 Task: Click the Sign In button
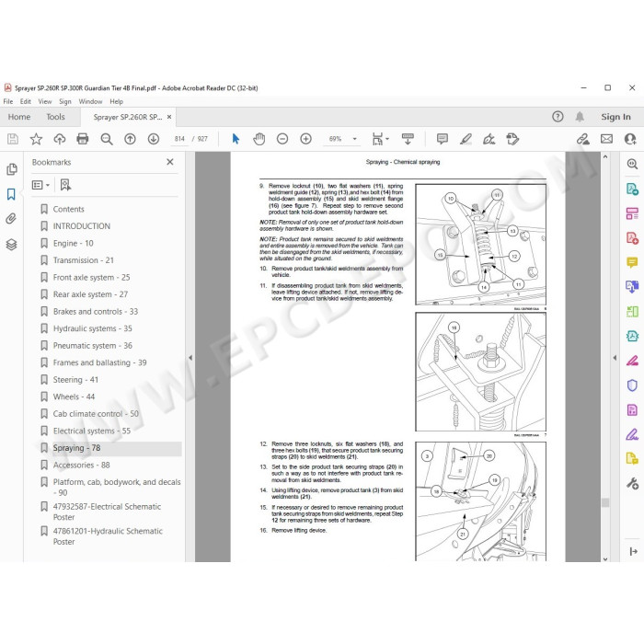click(x=615, y=117)
